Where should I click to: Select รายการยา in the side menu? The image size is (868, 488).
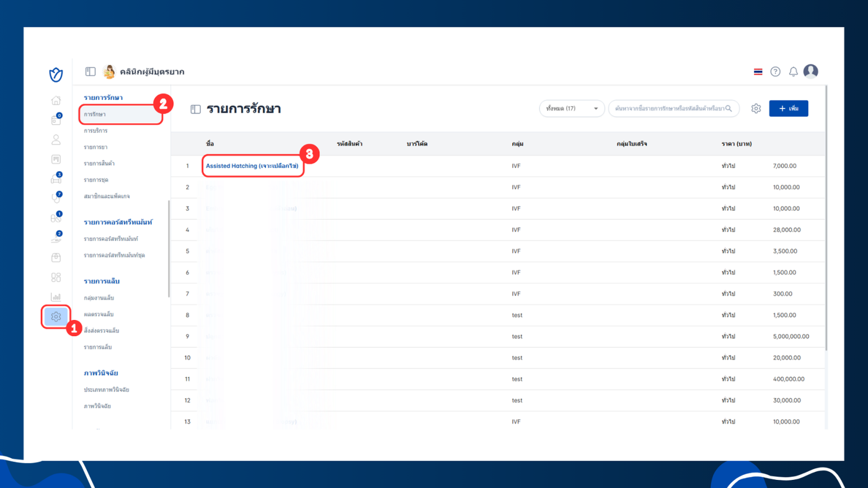(x=95, y=147)
